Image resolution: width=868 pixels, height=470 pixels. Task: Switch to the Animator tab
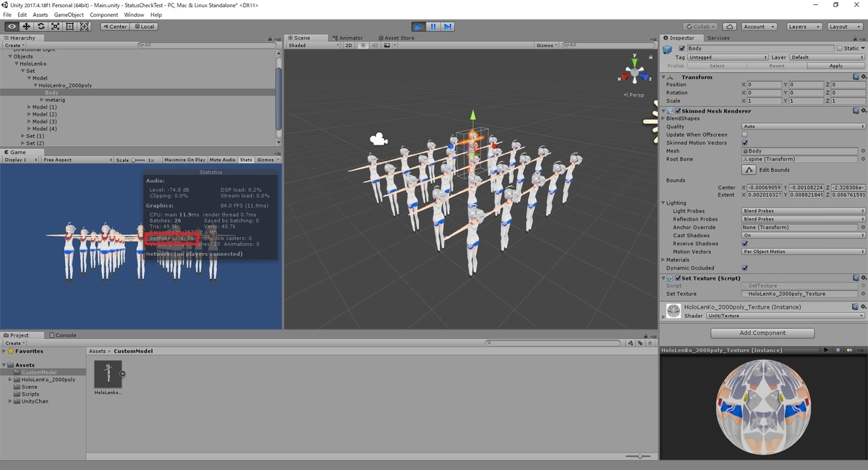pyautogui.click(x=348, y=38)
